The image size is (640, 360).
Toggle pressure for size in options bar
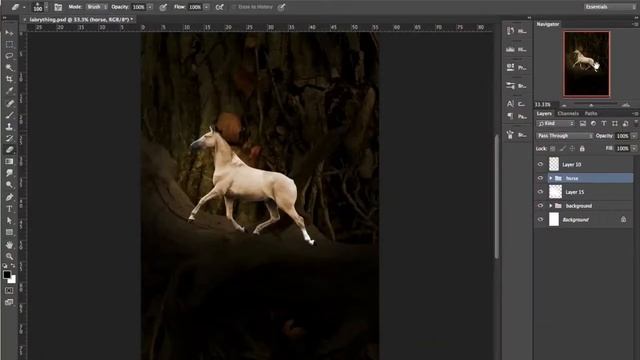tap(281, 7)
